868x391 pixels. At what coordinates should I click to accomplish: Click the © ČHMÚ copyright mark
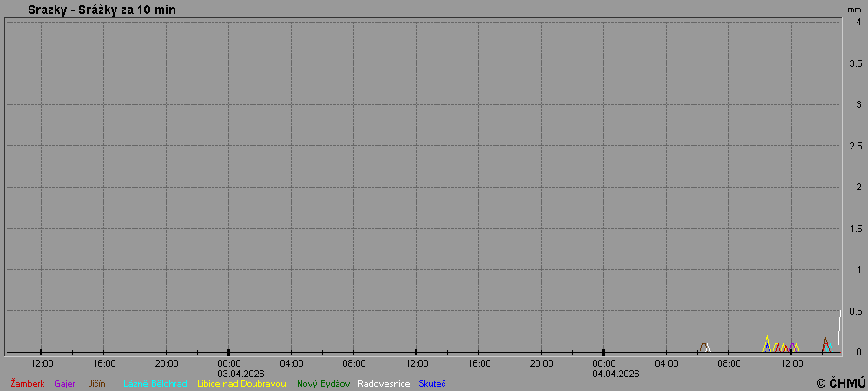(x=840, y=382)
